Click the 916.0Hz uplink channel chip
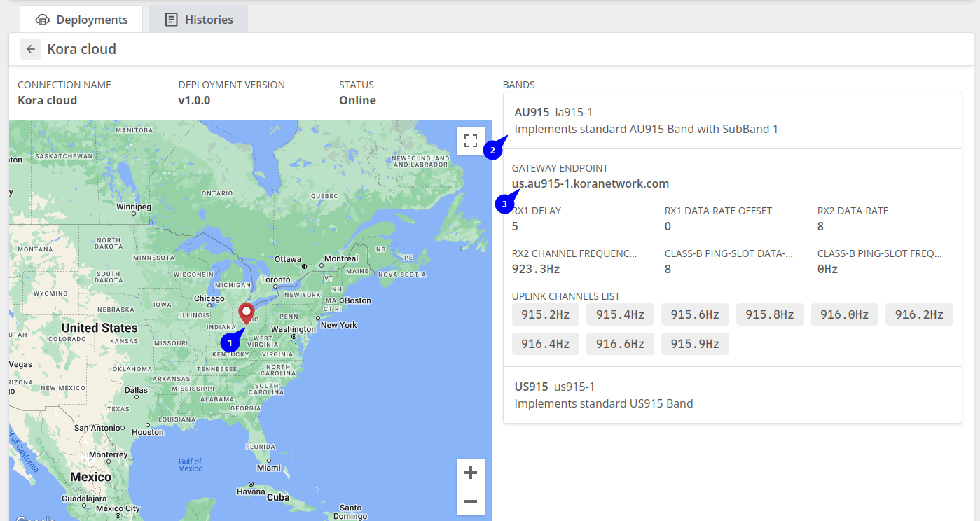 (x=845, y=314)
